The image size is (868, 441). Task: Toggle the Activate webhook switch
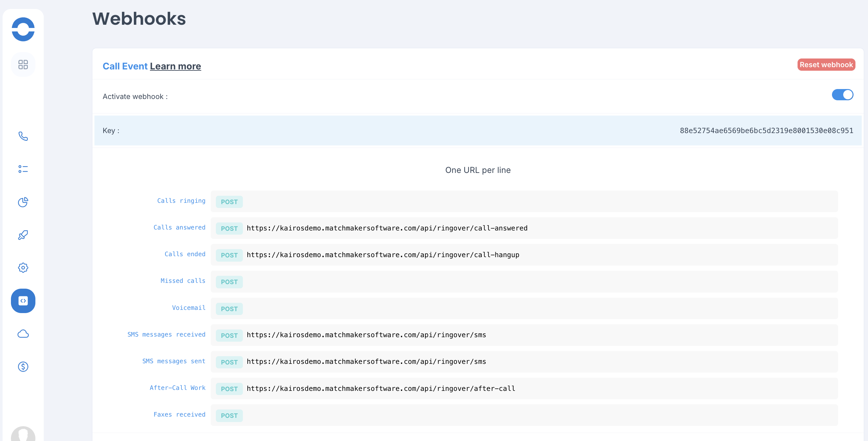[x=842, y=95]
